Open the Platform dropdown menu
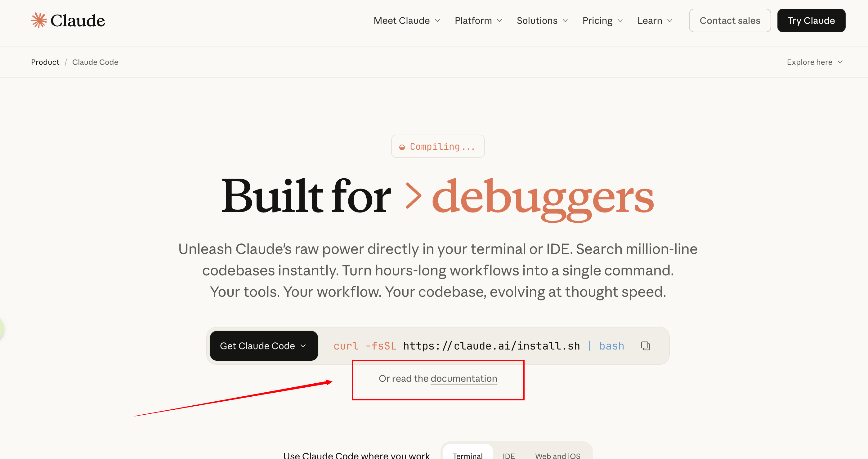 478,20
